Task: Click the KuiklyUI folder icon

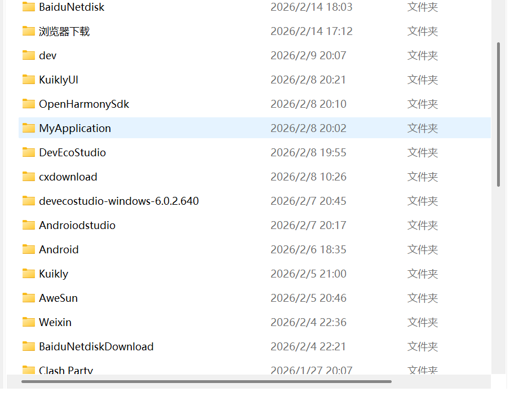Action: tap(29, 80)
